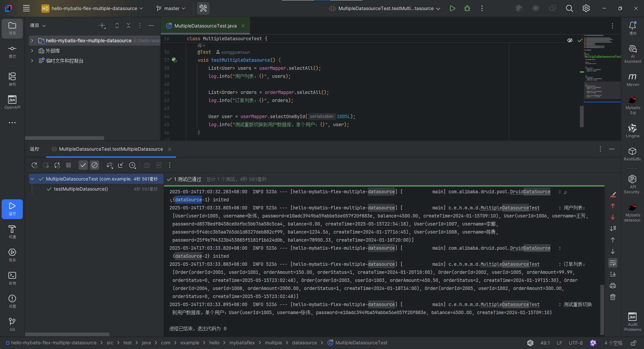Open the Maven panel on the right sidebar
The image size is (644, 349).
(633, 80)
